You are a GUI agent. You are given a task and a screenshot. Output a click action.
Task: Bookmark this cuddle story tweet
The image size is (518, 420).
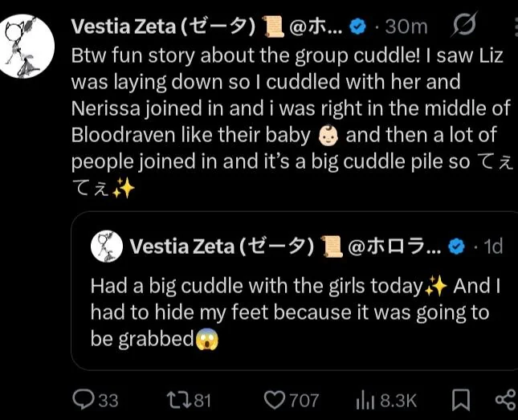click(x=461, y=399)
